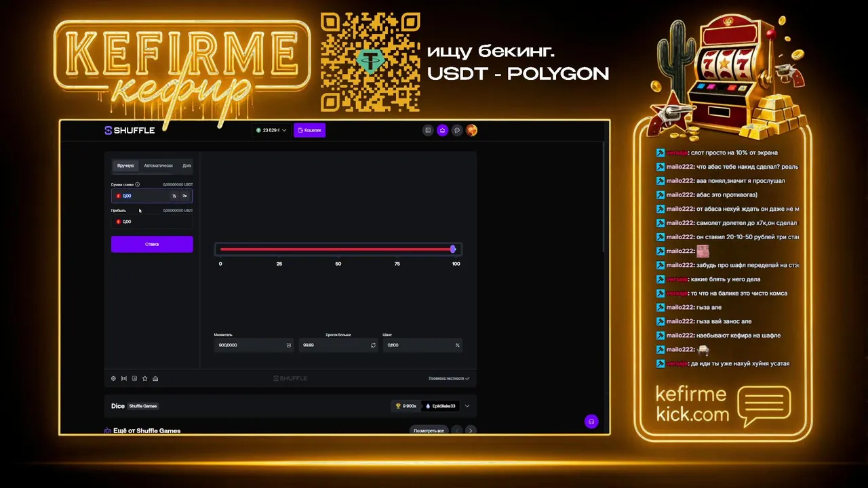Switch to the Вручную tab

point(125,165)
